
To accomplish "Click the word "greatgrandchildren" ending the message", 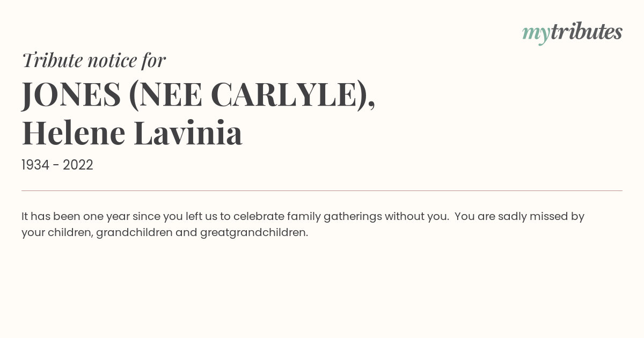I will (x=253, y=233).
